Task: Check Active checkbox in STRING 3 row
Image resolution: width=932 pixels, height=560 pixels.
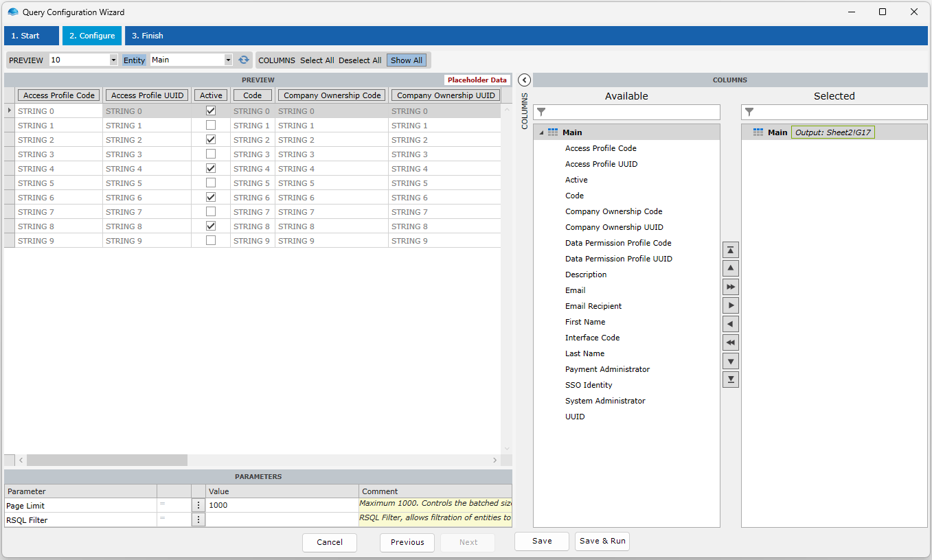Action: point(211,154)
